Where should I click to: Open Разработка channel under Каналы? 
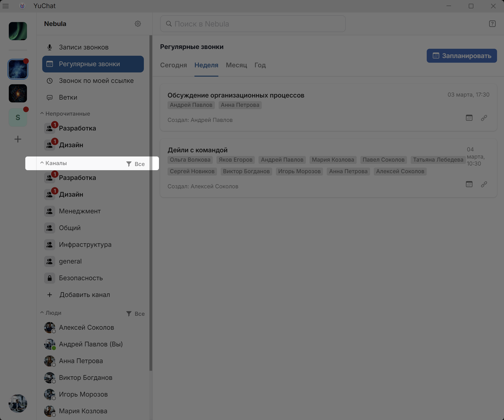(x=93, y=178)
